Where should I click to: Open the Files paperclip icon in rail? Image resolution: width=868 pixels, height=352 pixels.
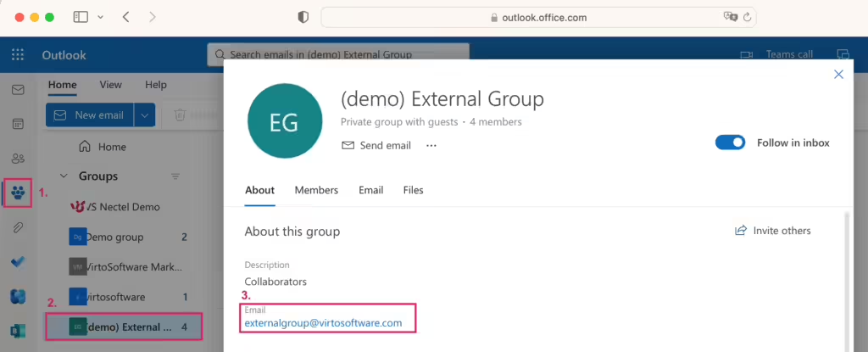(x=18, y=227)
